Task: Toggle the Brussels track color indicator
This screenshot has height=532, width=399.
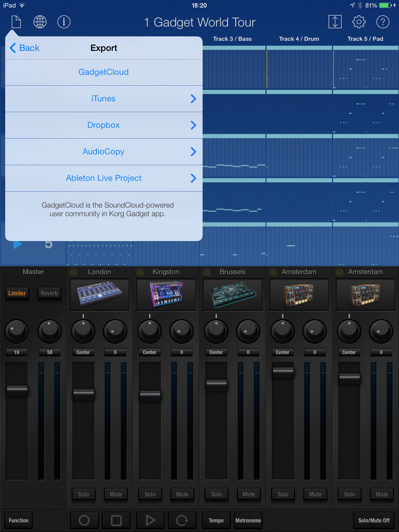Action: tap(207, 272)
